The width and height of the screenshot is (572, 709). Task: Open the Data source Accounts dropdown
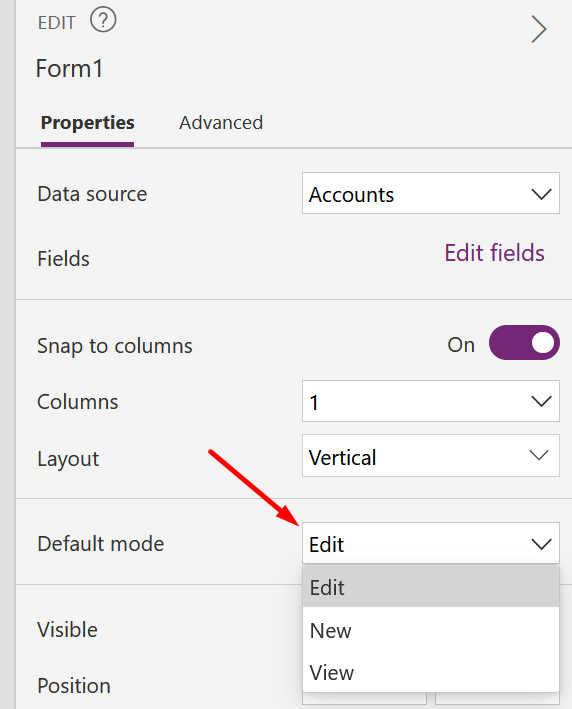pos(430,193)
